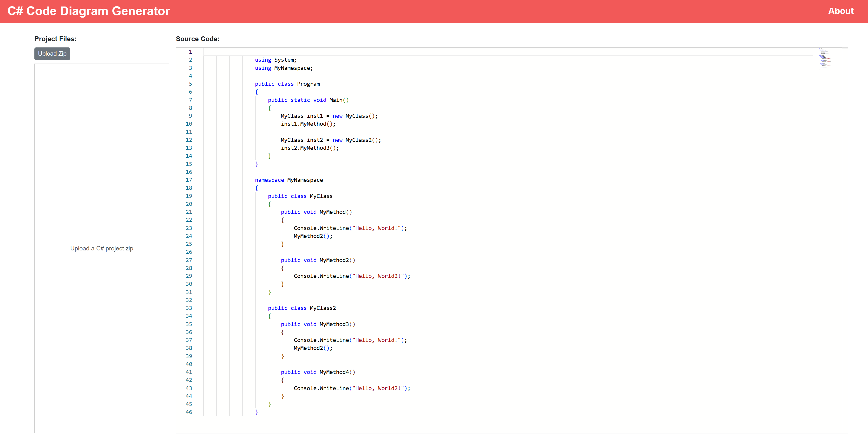This screenshot has height=444, width=868.
Task: Click the 'Upload a C# project zip' placeholder
Action: pos(102,248)
